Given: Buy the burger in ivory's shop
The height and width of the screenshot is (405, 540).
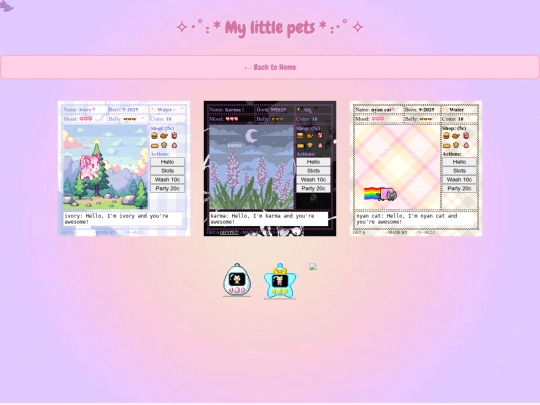Looking at the screenshot, I should click(154, 136).
